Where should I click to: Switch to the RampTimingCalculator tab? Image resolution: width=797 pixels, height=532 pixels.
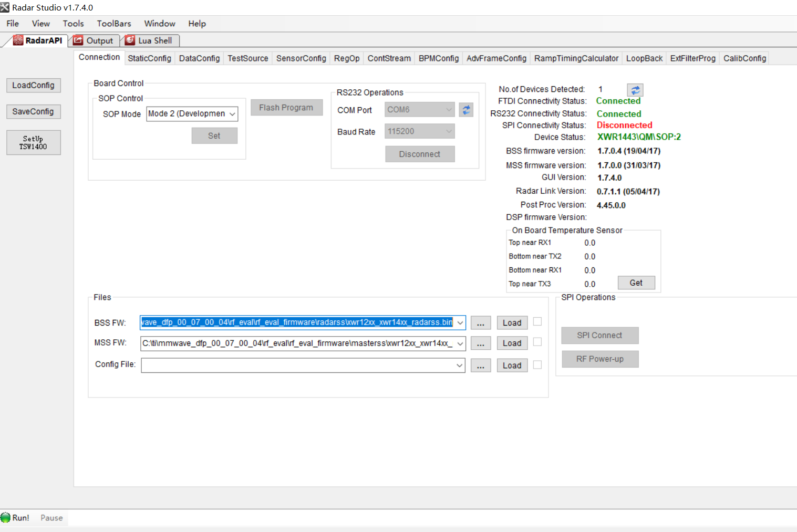tap(576, 58)
